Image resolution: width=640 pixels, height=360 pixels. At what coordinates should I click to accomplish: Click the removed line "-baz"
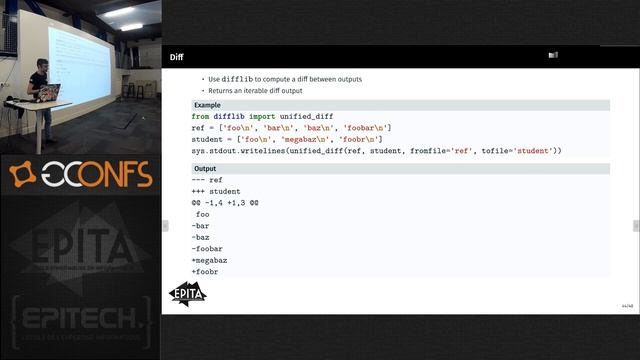200,237
